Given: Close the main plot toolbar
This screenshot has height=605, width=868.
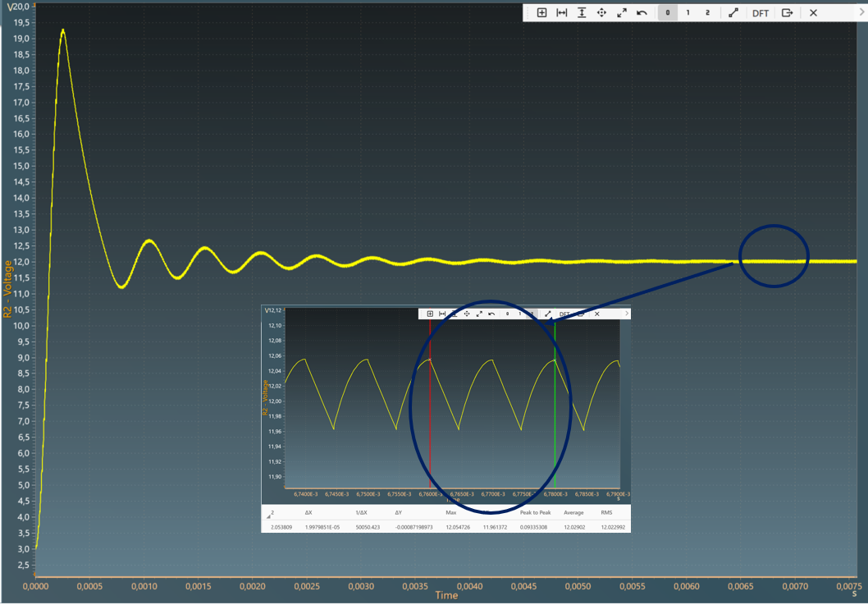Looking at the screenshot, I should point(813,13).
